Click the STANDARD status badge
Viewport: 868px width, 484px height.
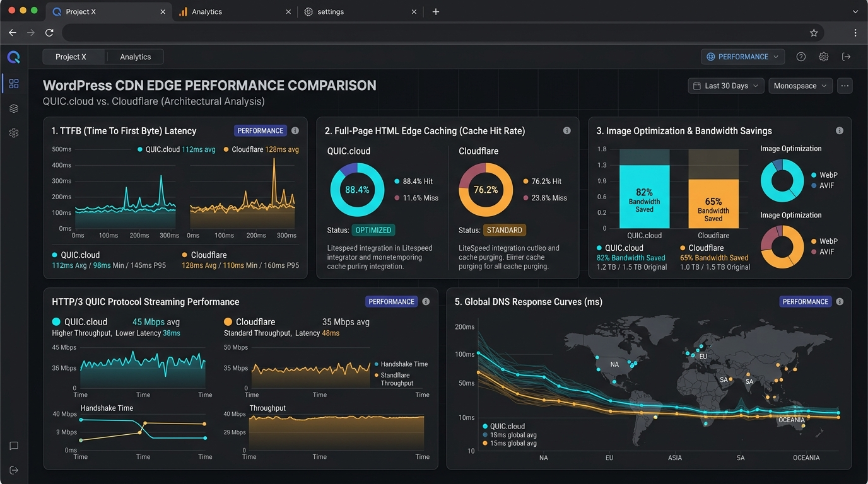click(505, 230)
